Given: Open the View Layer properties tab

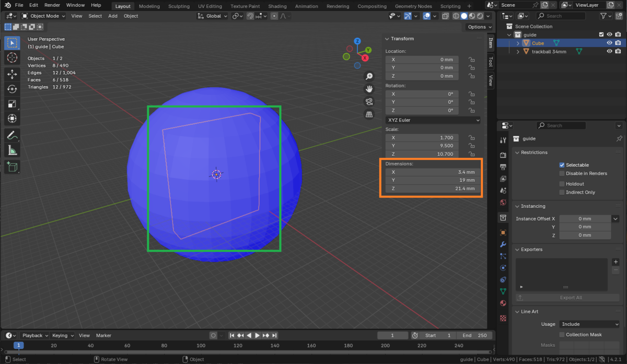Looking at the screenshot, I should (503, 179).
